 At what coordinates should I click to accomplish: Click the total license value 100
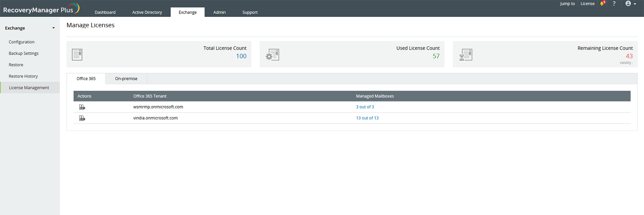point(241,56)
